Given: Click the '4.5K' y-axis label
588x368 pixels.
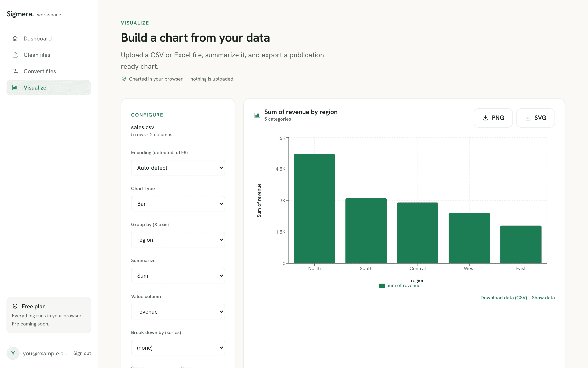Looking at the screenshot, I should [x=280, y=169].
